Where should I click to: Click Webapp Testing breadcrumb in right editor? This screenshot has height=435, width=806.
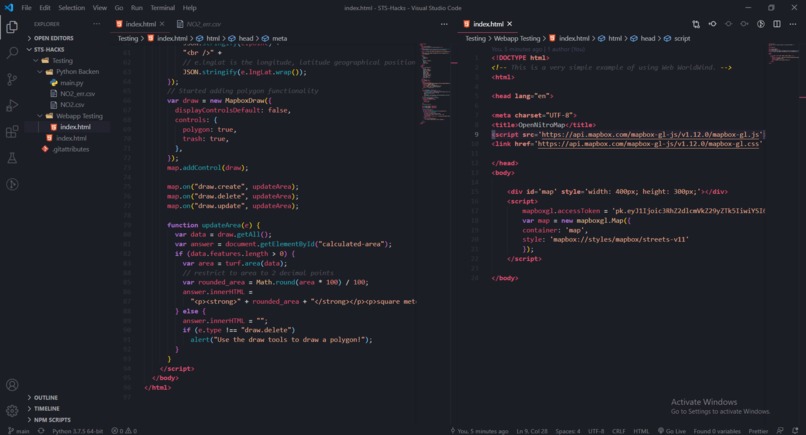(x=517, y=38)
